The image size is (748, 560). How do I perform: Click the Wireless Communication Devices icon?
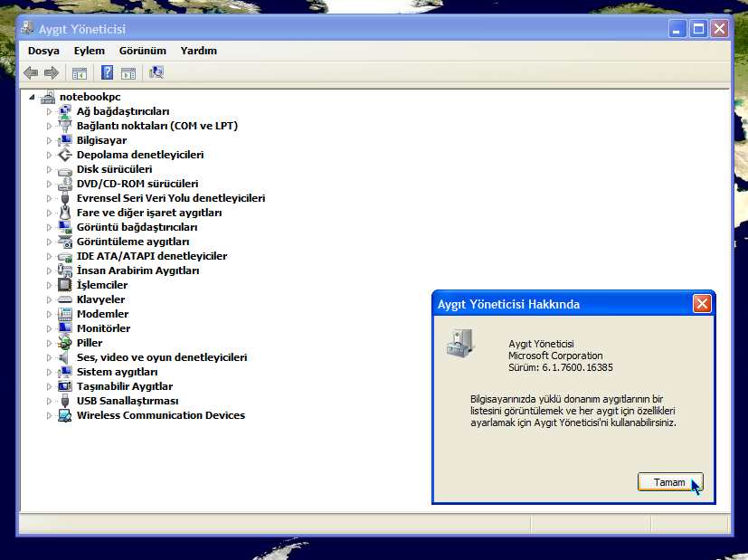[x=65, y=415]
